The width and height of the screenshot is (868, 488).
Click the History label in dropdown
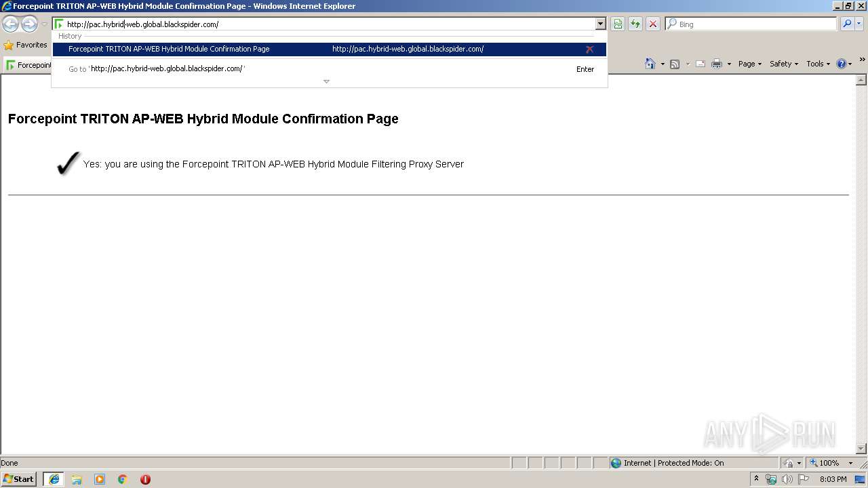[70, 36]
